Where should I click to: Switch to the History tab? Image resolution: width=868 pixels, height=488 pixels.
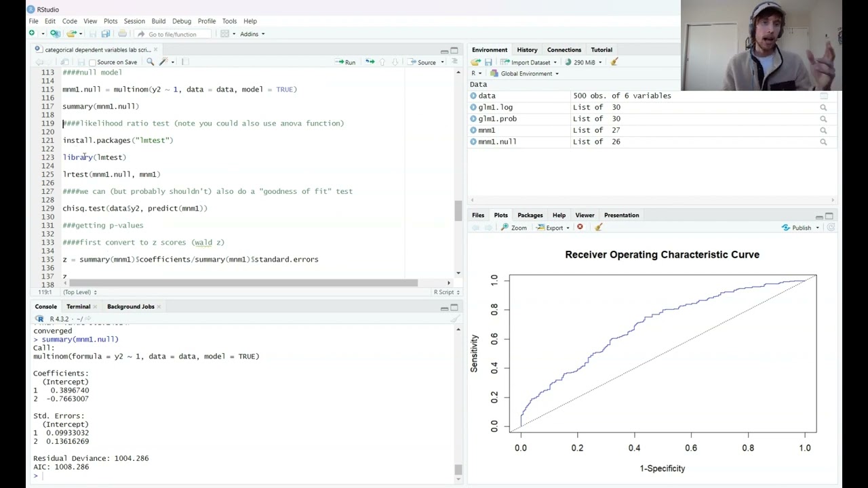coord(527,49)
